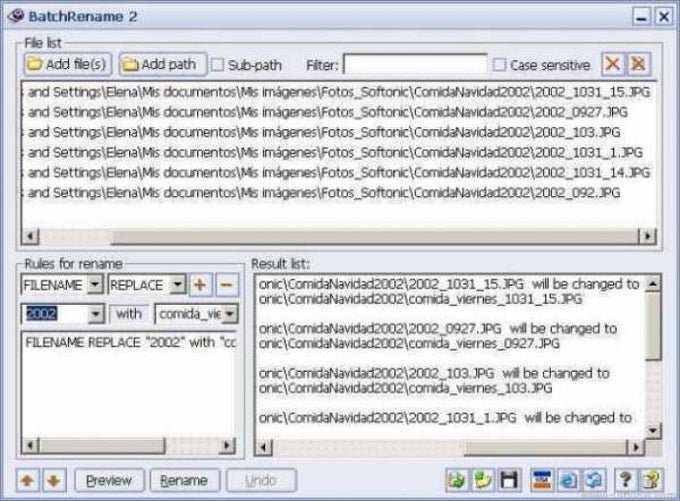Click the File list horizontal scrollbar thumb
Screen dimensions: 680x501
[x=375, y=236]
